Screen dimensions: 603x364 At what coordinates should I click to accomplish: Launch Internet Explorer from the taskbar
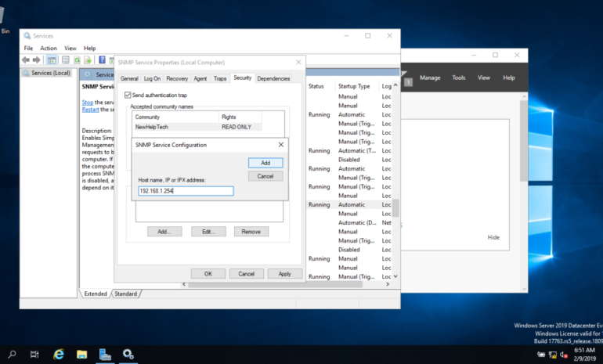tap(59, 355)
